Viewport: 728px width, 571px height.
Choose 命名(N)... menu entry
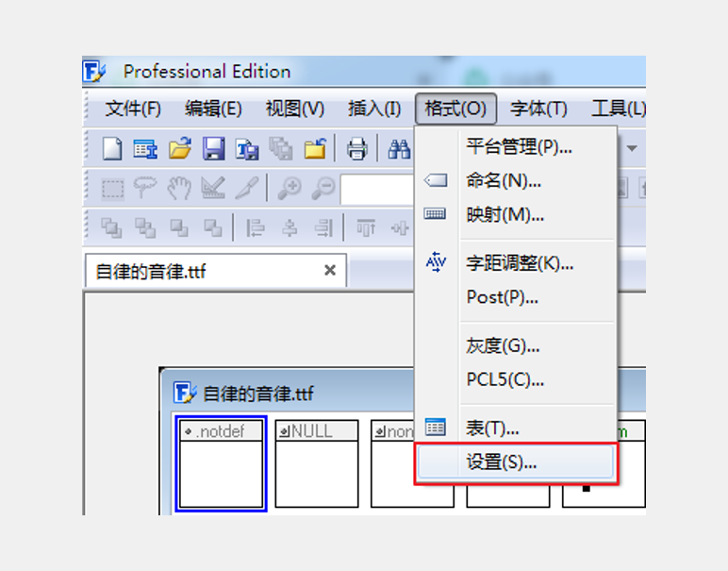[x=516, y=180]
